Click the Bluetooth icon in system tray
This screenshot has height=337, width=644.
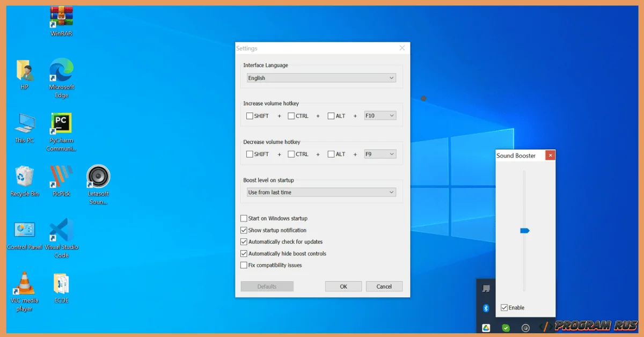coord(486,308)
